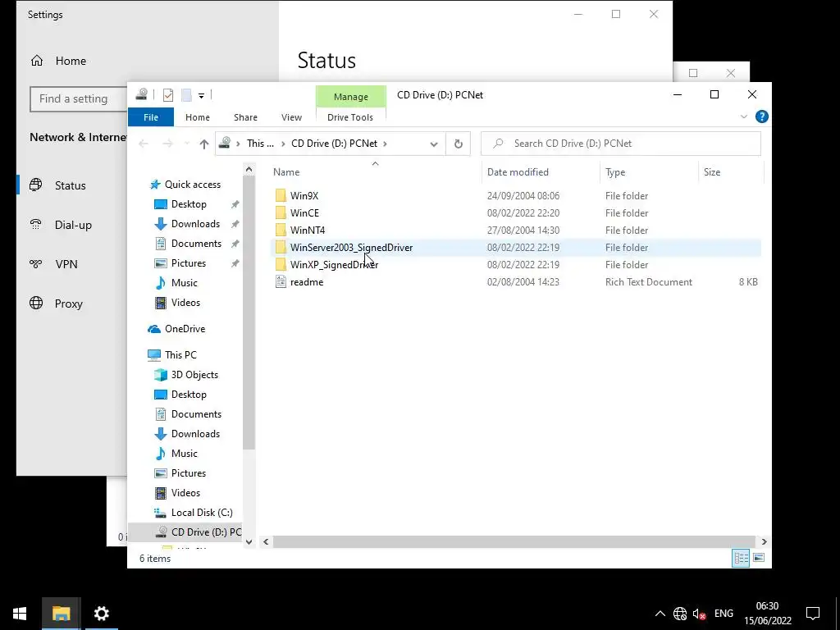The image size is (840, 630).
Task: Switch to Large icons view button
Action: pyautogui.click(x=759, y=558)
